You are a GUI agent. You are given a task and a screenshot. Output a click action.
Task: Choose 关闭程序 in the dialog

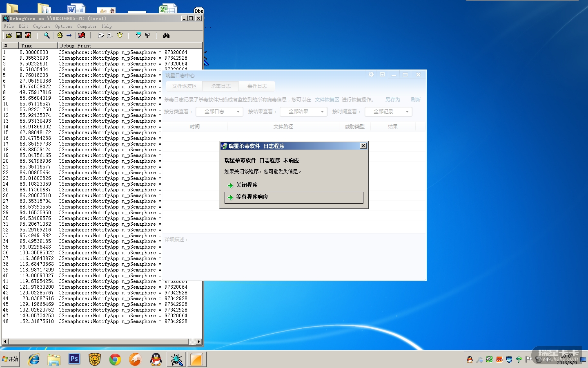(x=247, y=185)
